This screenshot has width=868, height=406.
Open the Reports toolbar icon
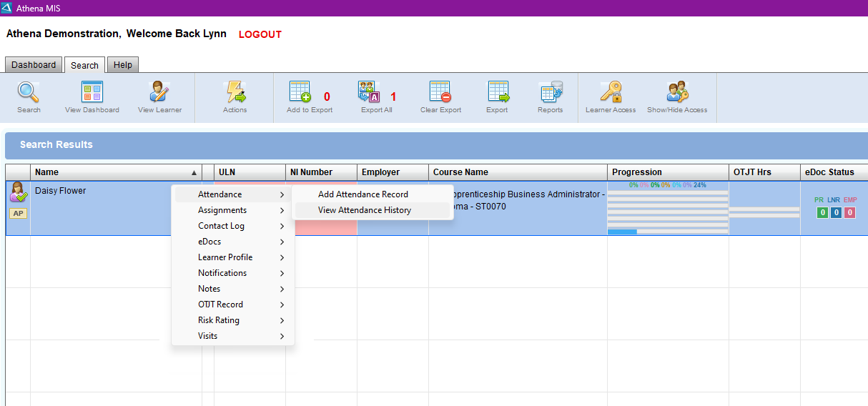coord(551,92)
